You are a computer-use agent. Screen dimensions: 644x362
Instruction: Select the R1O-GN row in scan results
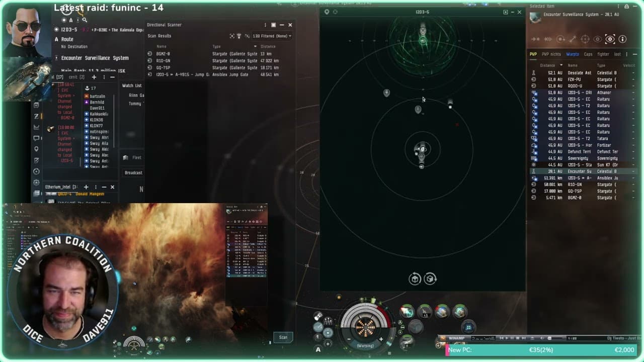220,60
